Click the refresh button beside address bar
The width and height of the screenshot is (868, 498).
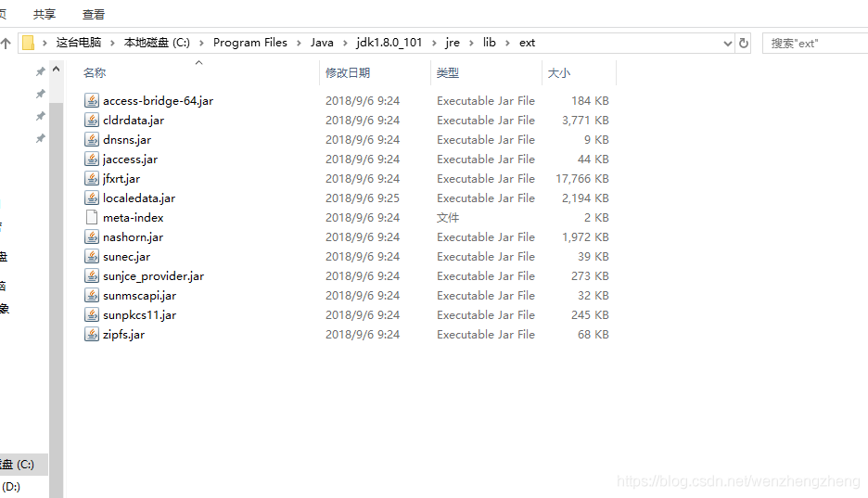744,44
